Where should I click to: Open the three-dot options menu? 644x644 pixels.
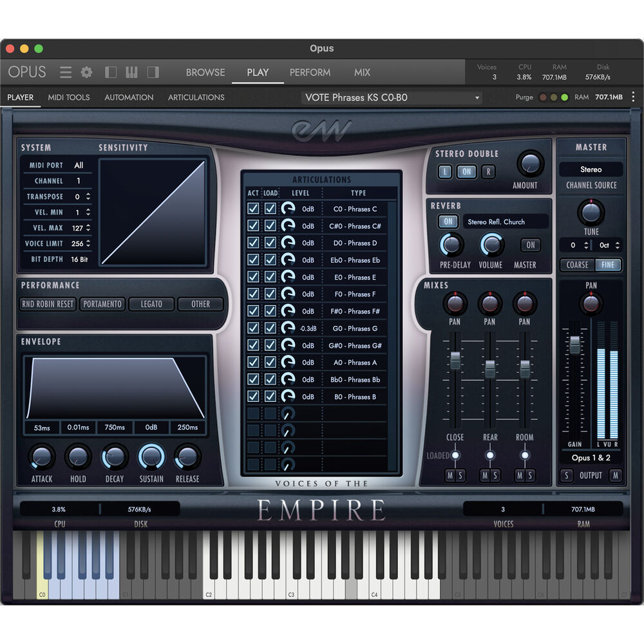(633, 97)
